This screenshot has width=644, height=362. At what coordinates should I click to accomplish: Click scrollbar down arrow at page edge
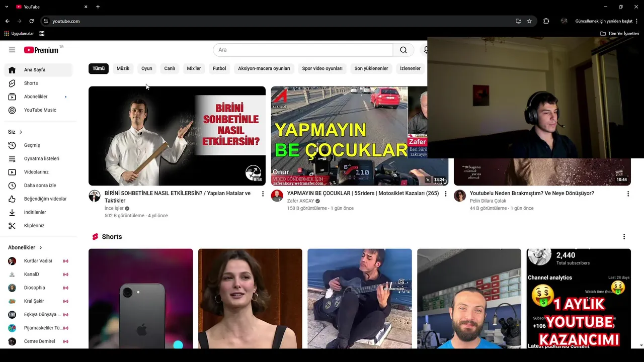641,345
